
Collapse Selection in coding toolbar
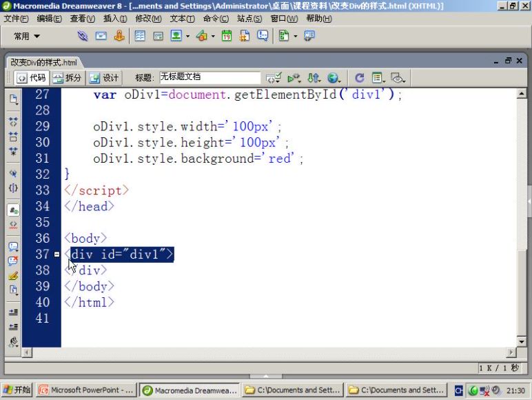(x=13, y=137)
